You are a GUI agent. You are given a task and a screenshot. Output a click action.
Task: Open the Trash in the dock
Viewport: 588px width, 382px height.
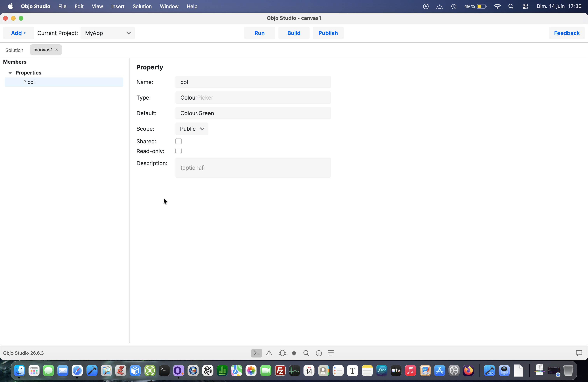(568, 371)
